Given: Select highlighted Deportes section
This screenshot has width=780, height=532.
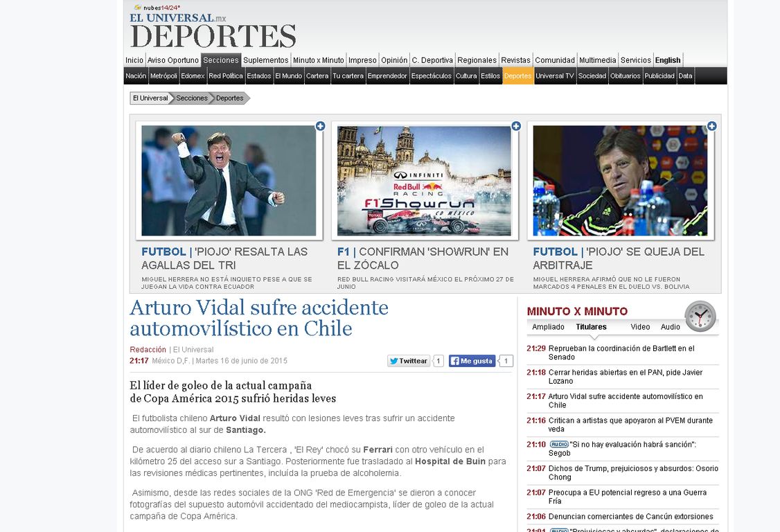Looking at the screenshot, I should pyautogui.click(x=518, y=76).
